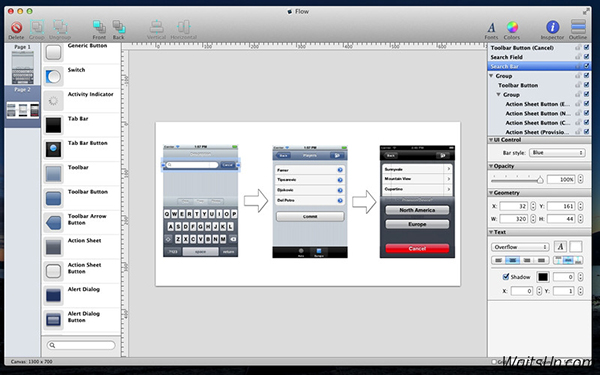Select the Switch library icon
This screenshot has width=600, height=375.
click(x=53, y=77)
